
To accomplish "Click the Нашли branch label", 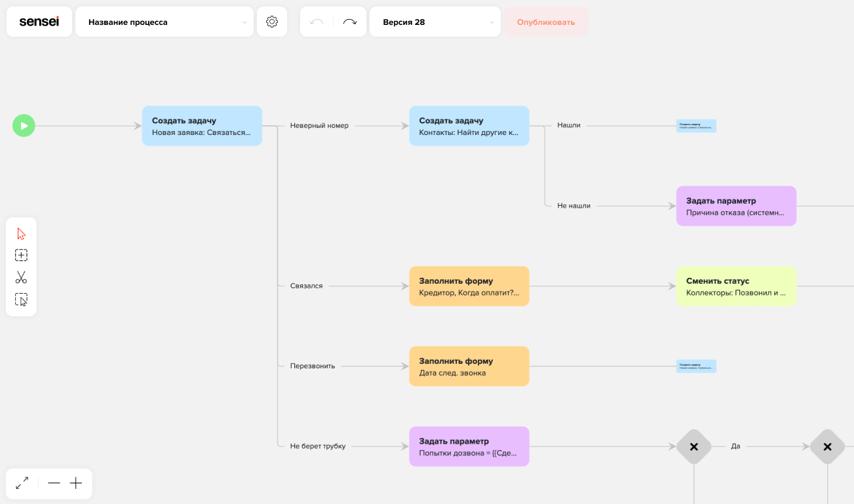I will pos(568,125).
